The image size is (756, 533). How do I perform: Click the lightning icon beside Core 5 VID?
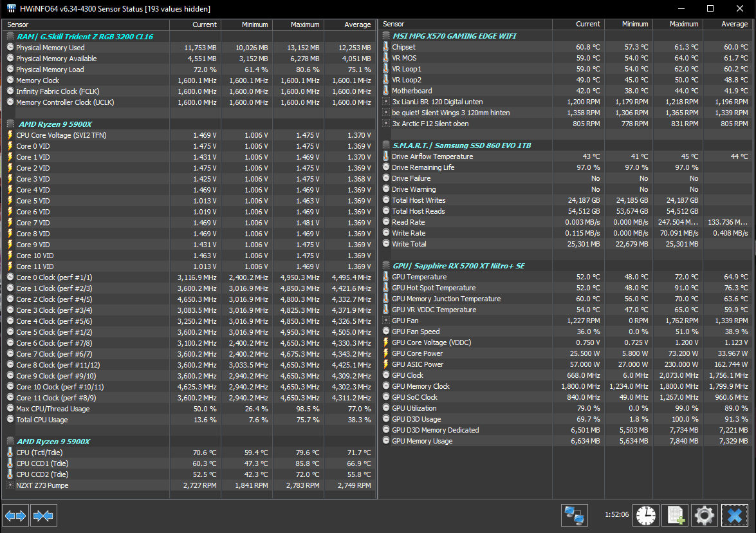pyautogui.click(x=10, y=201)
